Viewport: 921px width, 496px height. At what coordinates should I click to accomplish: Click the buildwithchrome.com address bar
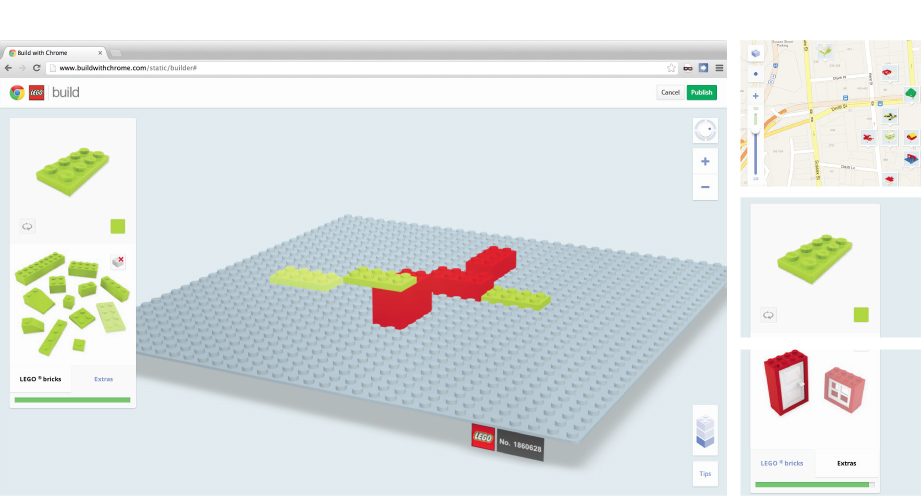pos(361,68)
